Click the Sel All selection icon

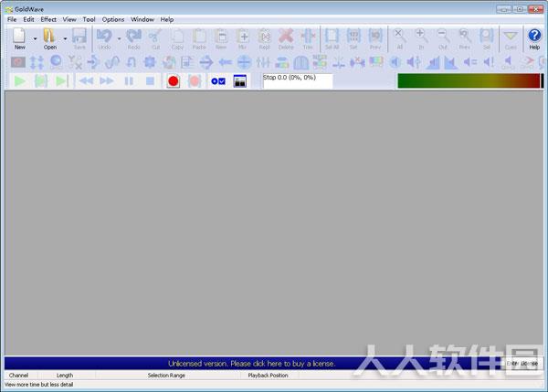pyautogui.click(x=332, y=38)
